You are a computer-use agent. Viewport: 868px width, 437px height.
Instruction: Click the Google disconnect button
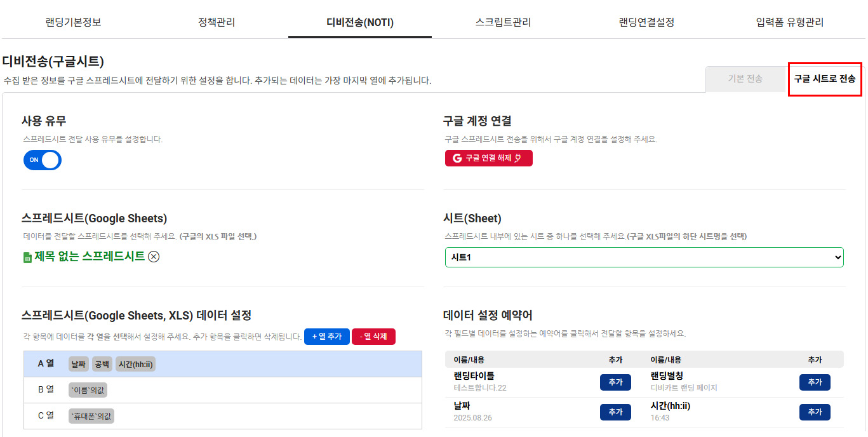(x=488, y=158)
